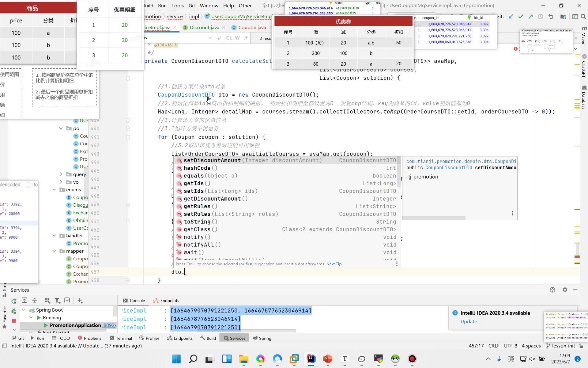This screenshot has width=588, height=368.
Task: Open Maven tool window from right sidebar
Action: pos(584,36)
